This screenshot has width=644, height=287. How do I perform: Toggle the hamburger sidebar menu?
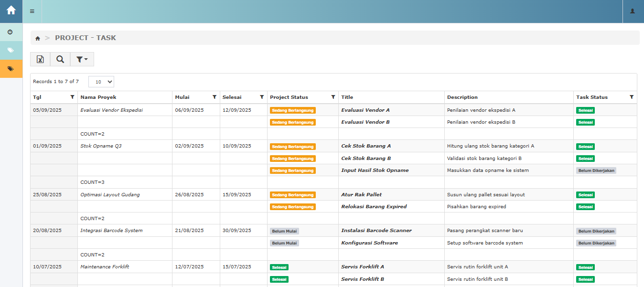coord(32,11)
